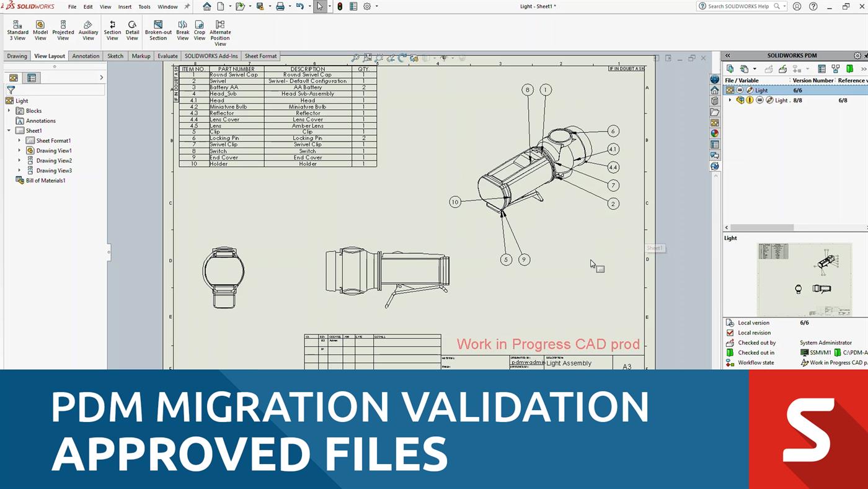868x489 pixels.
Task: Open the Add File dropdown in PDM toolbar
Action: pos(755,69)
